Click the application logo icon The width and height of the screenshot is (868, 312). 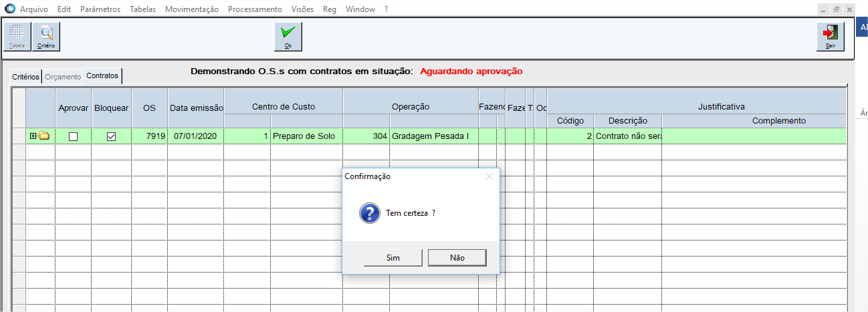tap(9, 10)
